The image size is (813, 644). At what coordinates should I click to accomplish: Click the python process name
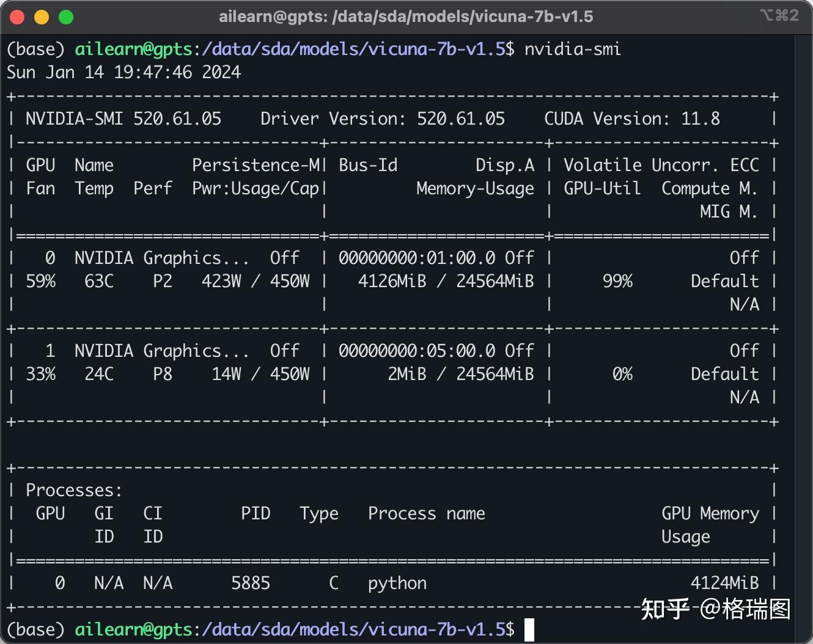[x=397, y=584]
